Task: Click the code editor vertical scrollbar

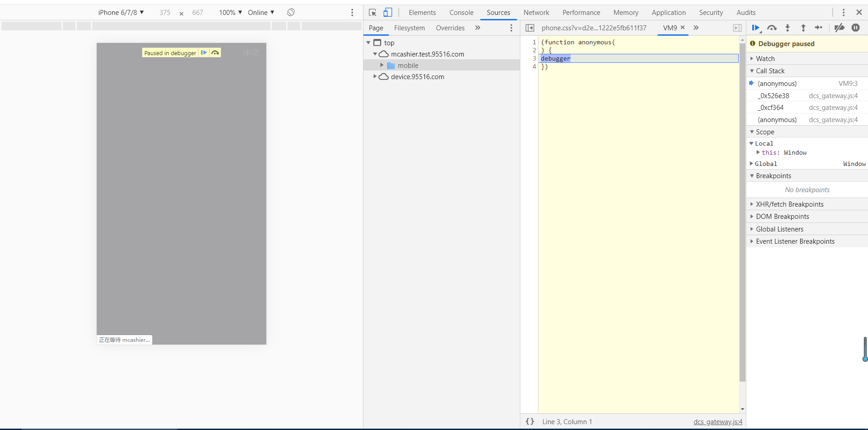Action: pos(742,213)
